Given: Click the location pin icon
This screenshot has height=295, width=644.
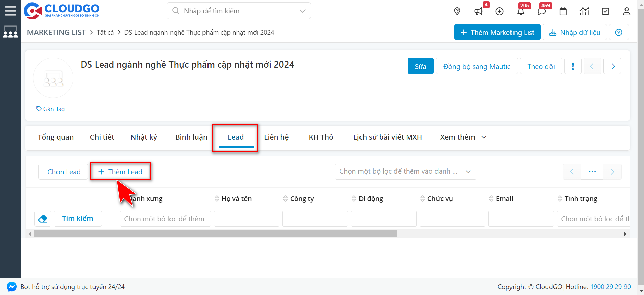Looking at the screenshot, I should tap(457, 11).
